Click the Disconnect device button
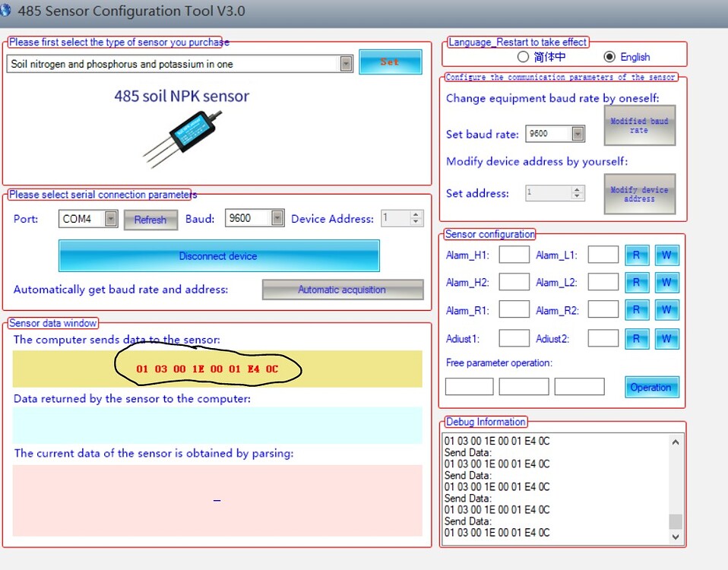Screen dimensions: 728x570 (x=218, y=255)
